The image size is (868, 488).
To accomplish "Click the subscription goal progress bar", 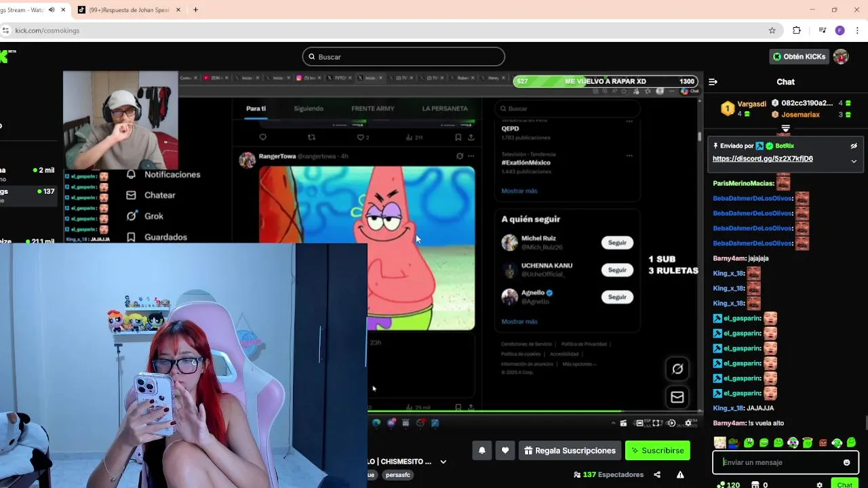I will click(606, 81).
